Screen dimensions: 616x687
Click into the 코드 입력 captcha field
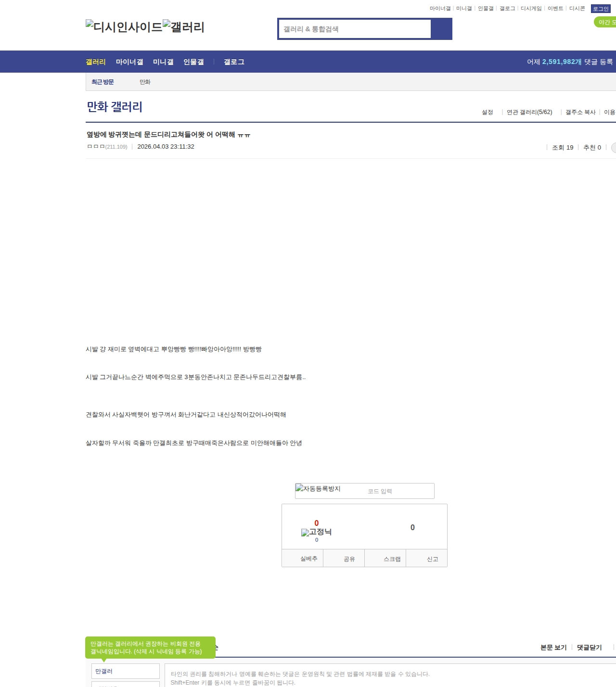pos(399,491)
